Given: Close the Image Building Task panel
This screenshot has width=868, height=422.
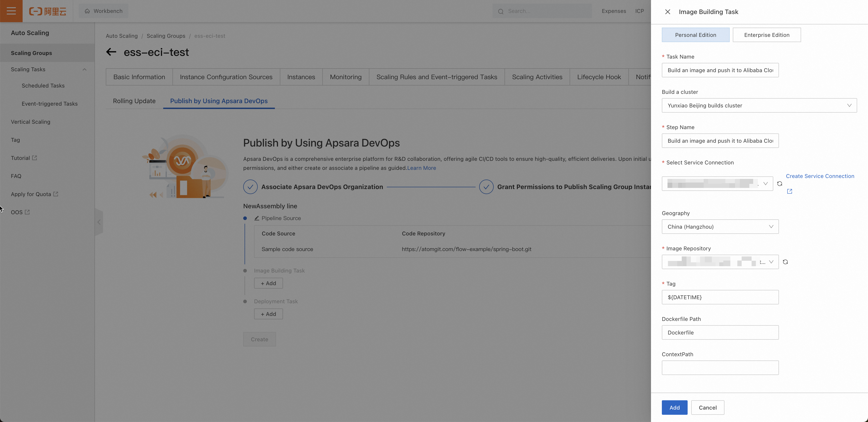Looking at the screenshot, I should point(667,12).
